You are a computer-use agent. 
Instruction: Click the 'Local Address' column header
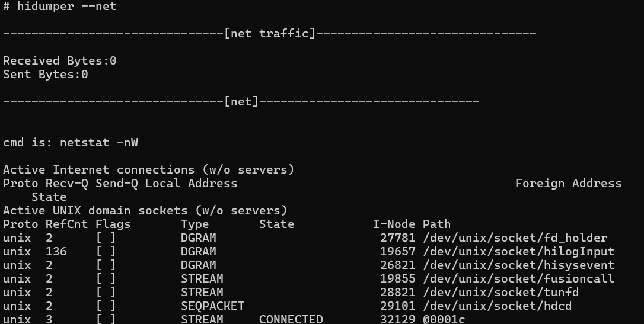click(x=191, y=184)
